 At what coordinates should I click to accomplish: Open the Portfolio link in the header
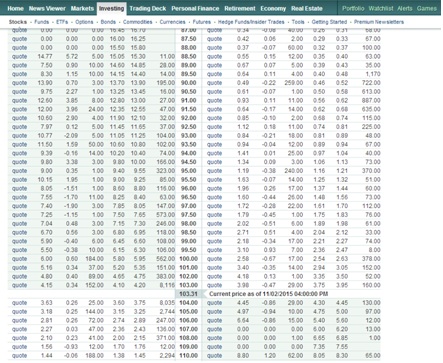point(353,8)
